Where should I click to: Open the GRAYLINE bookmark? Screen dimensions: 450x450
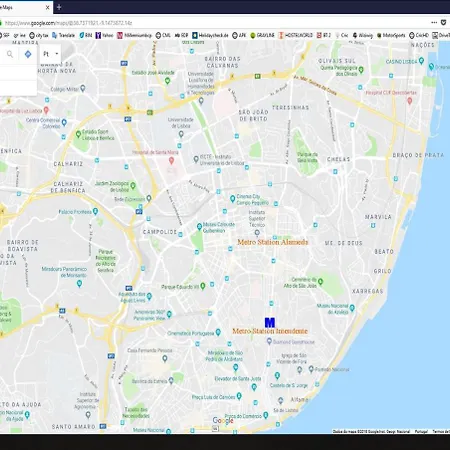point(263,35)
